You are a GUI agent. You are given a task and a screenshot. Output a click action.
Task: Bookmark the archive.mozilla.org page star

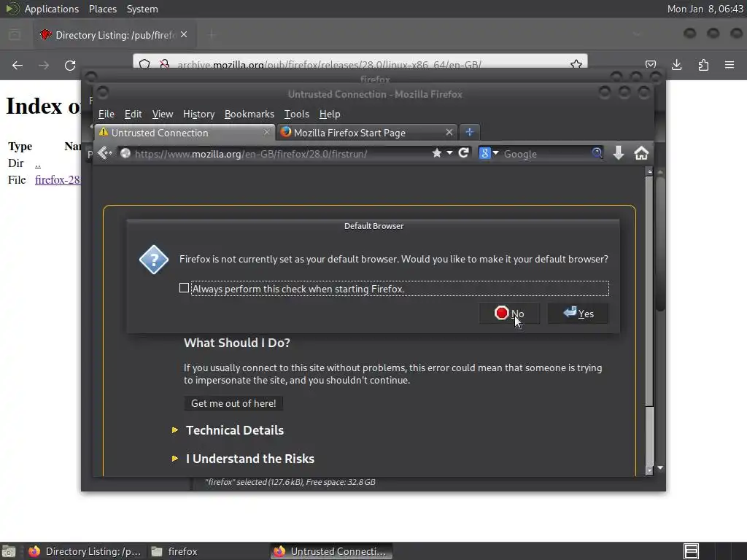[x=576, y=64]
